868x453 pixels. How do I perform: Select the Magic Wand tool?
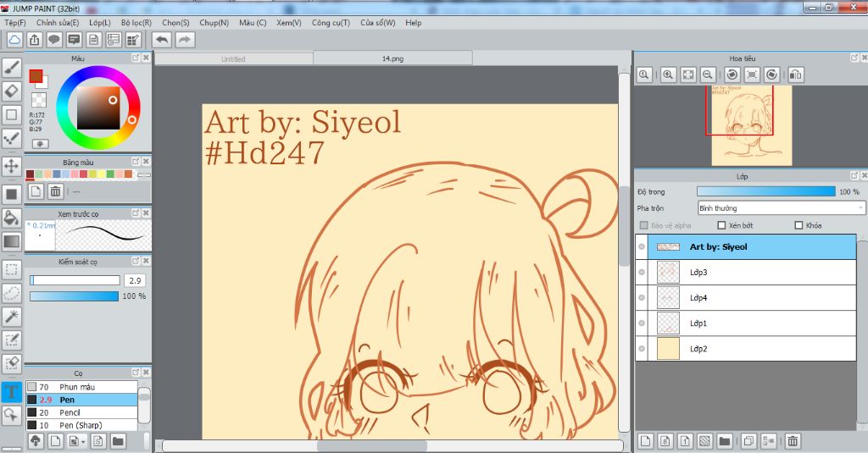12,317
